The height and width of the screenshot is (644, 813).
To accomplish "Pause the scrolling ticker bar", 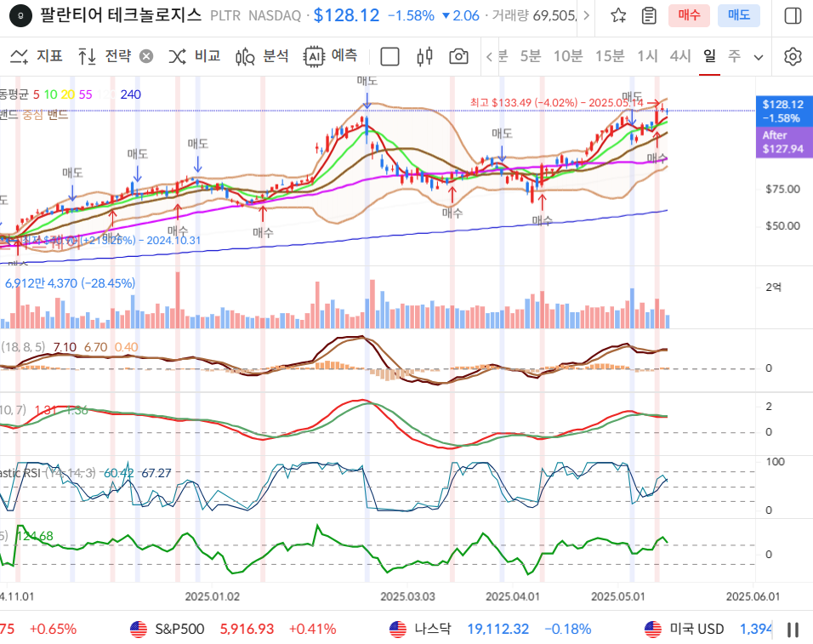I will click(793, 630).
